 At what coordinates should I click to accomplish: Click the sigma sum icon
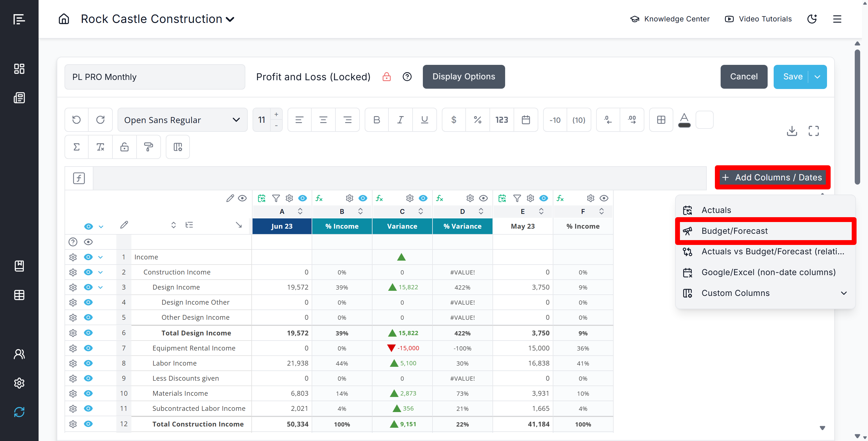77,147
